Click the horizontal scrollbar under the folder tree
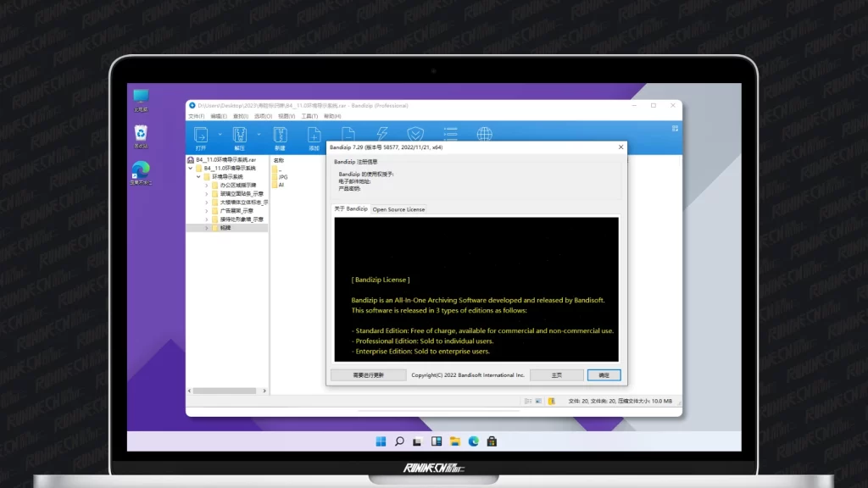Image resolution: width=868 pixels, height=488 pixels. pyautogui.click(x=225, y=391)
